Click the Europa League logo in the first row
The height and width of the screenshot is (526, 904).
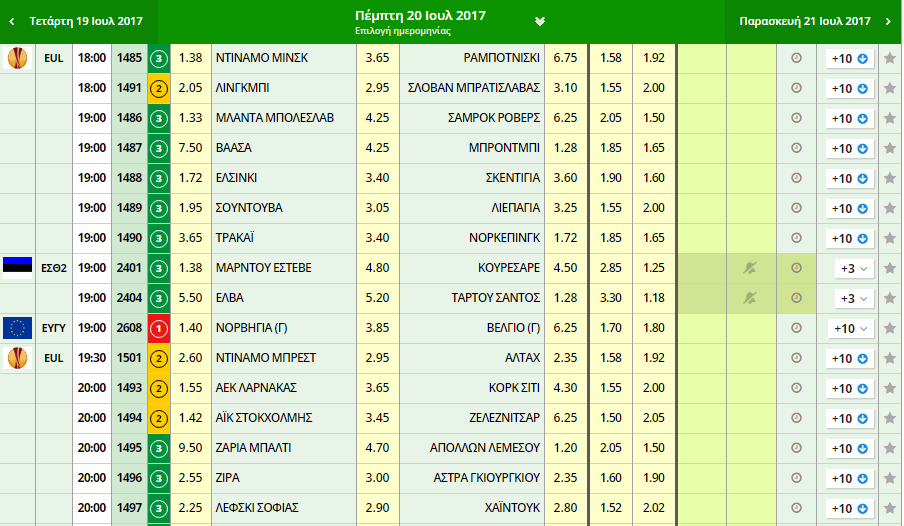pos(18,58)
